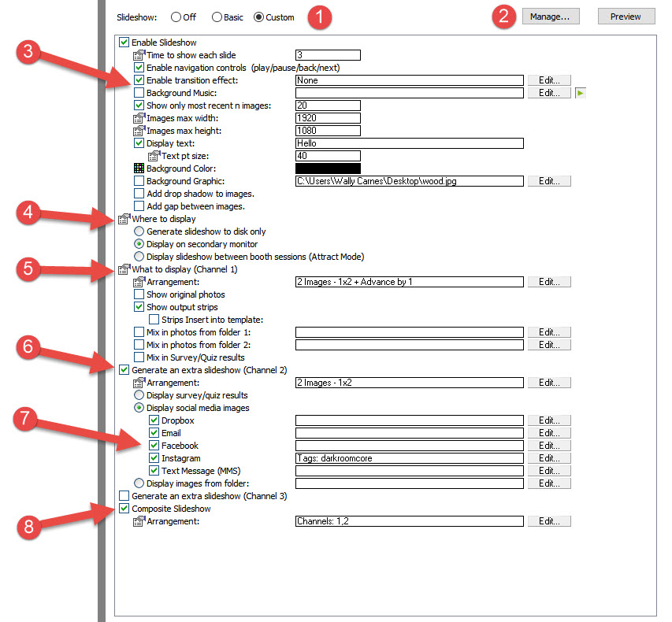Open the Manage... button
The width and height of the screenshot is (672, 622).
(x=551, y=17)
